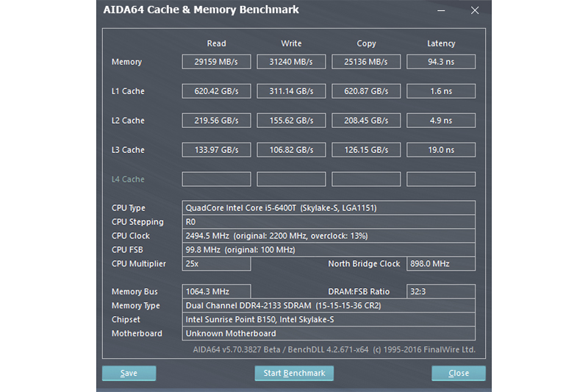Click the L2 Cache Write value
The image size is (588, 392).
pos(291,121)
